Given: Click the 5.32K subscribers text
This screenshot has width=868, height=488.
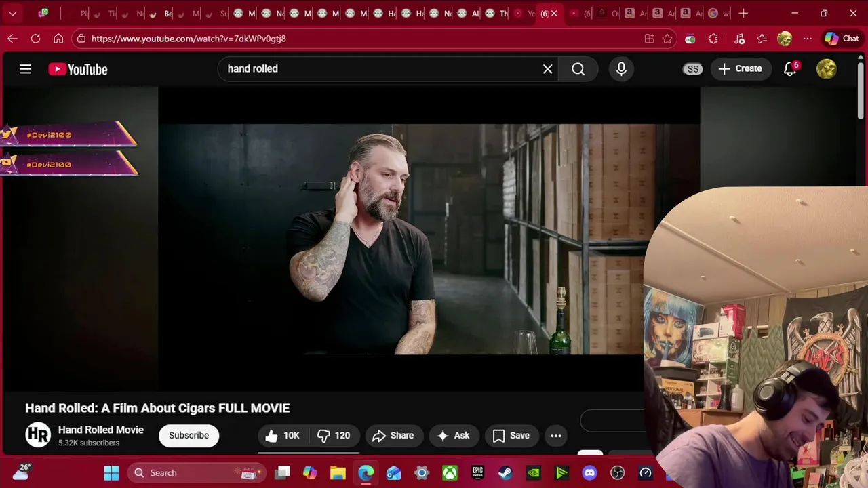Looking at the screenshot, I should tap(89, 443).
